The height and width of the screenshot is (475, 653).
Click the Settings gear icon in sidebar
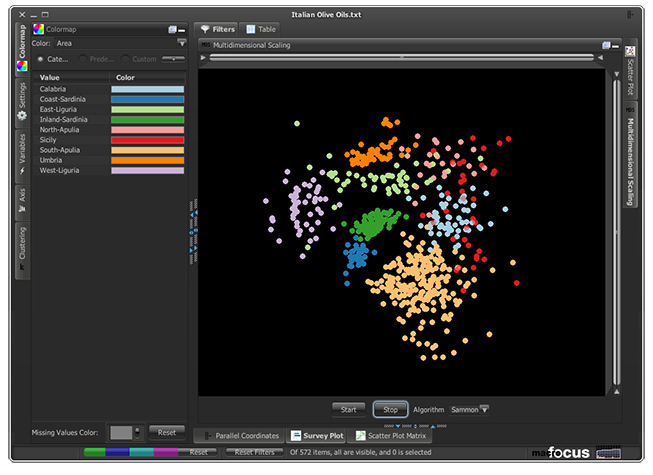21,115
